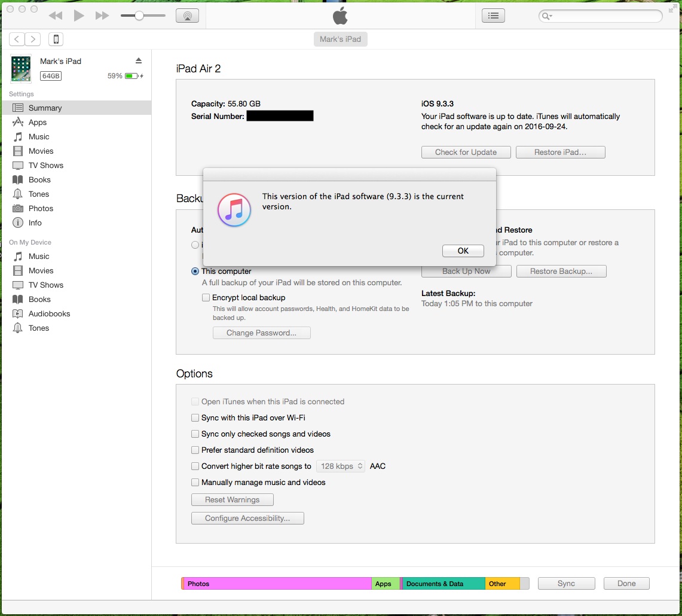682x616 pixels.
Task: Click Tones icon under On My Device
Action: (x=18, y=328)
